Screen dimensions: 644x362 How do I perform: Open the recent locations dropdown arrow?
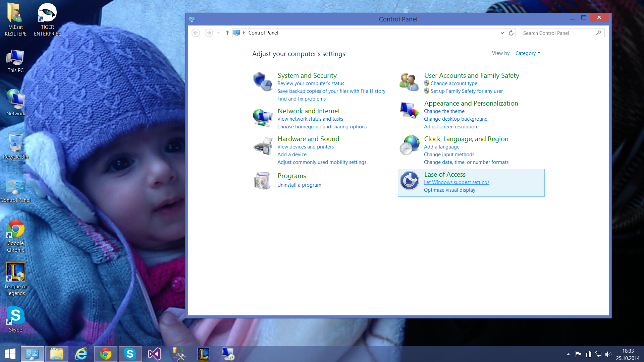[218, 33]
